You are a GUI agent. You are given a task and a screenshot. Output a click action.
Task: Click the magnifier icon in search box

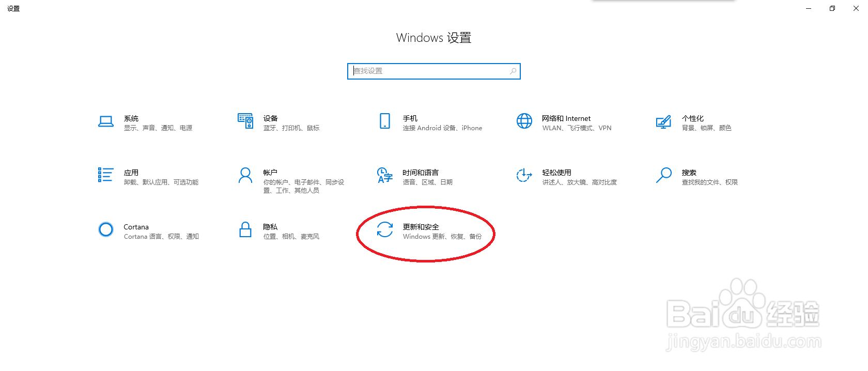tap(513, 71)
